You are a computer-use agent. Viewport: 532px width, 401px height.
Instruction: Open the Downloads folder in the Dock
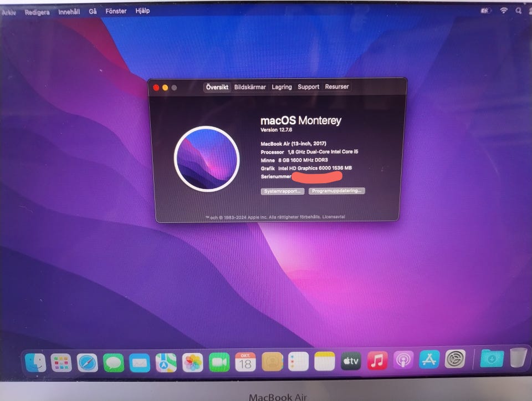click(492, 358)
